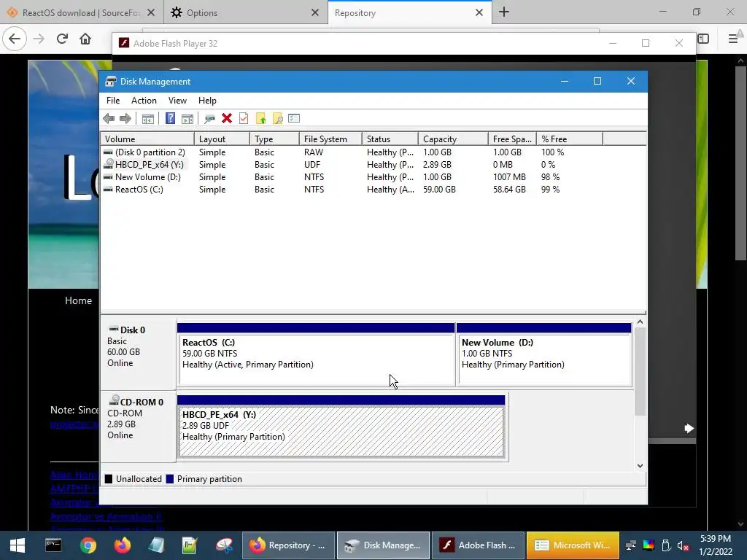This screenshot has width=747, height=560.
Task: Click the taskbar clock showing 5:39 PM
Action: 716,545
